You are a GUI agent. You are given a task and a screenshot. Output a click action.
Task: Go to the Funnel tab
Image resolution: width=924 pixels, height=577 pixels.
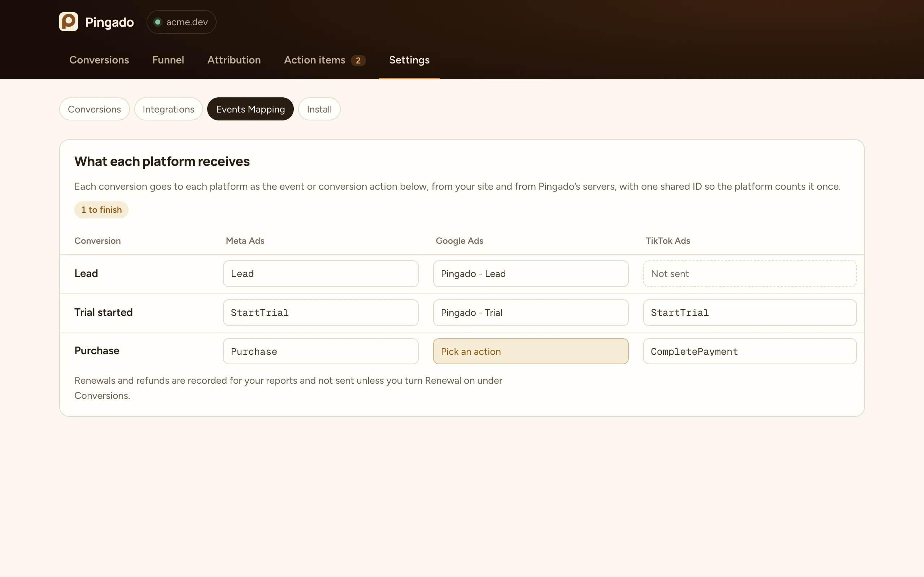168,60
